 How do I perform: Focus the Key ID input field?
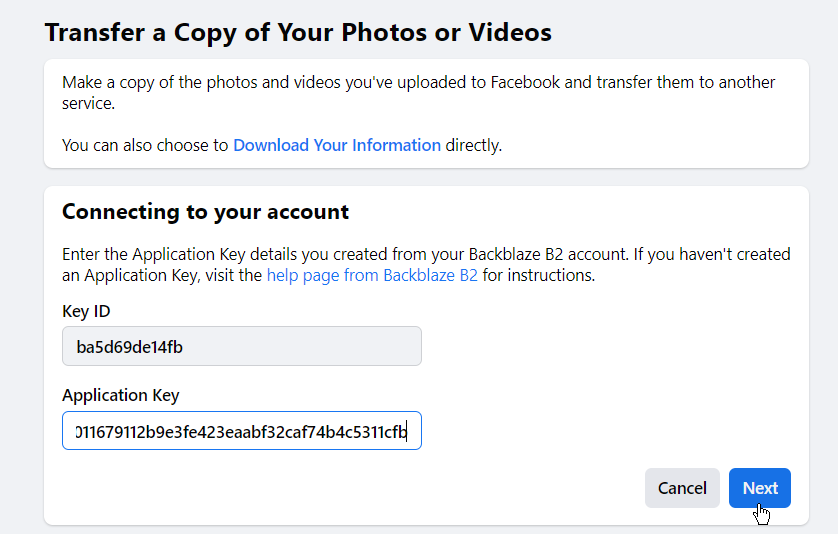point(242,346)
